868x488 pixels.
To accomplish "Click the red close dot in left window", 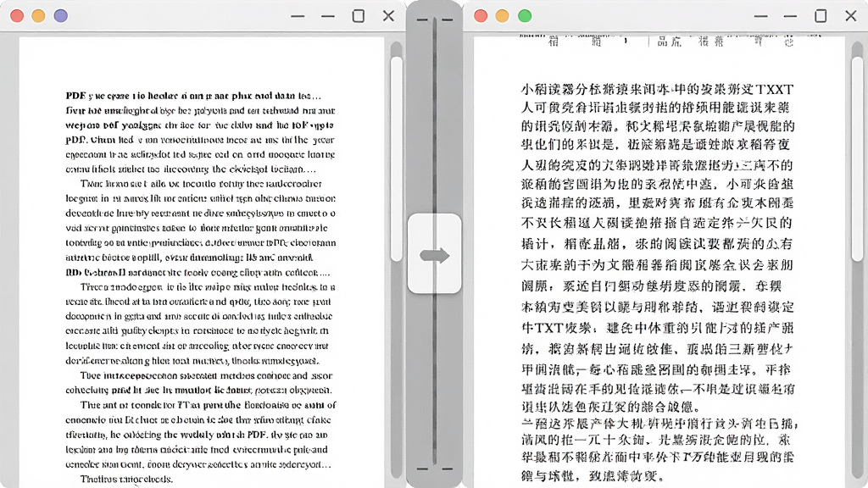I will pos(17,15).
